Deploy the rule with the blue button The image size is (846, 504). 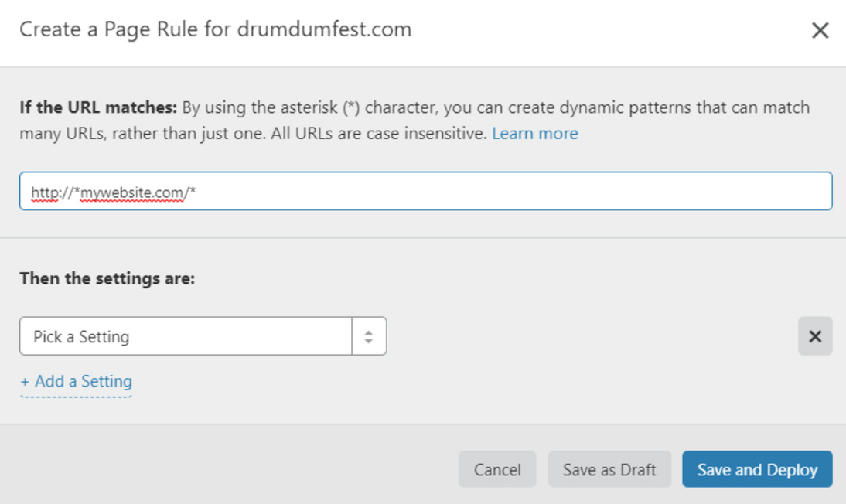[x=756, y=469]
